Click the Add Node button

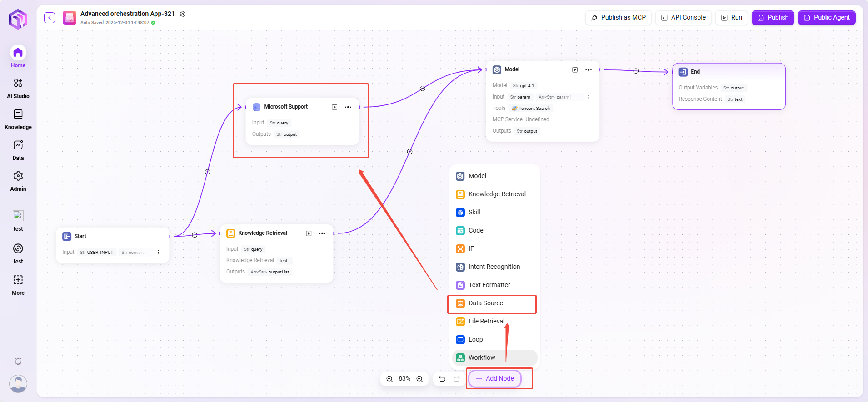495,379
